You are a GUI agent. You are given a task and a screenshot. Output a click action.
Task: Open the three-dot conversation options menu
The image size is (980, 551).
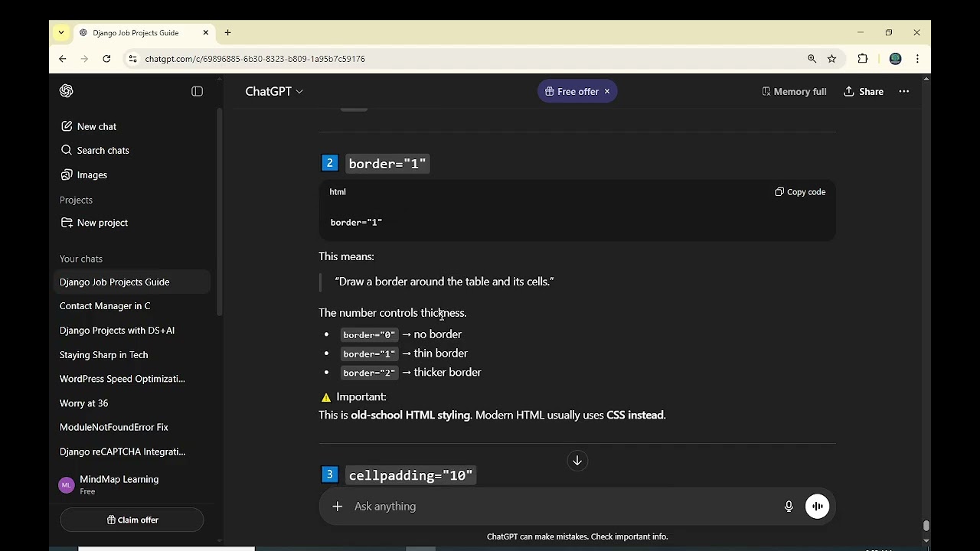(x=904, y=92)
